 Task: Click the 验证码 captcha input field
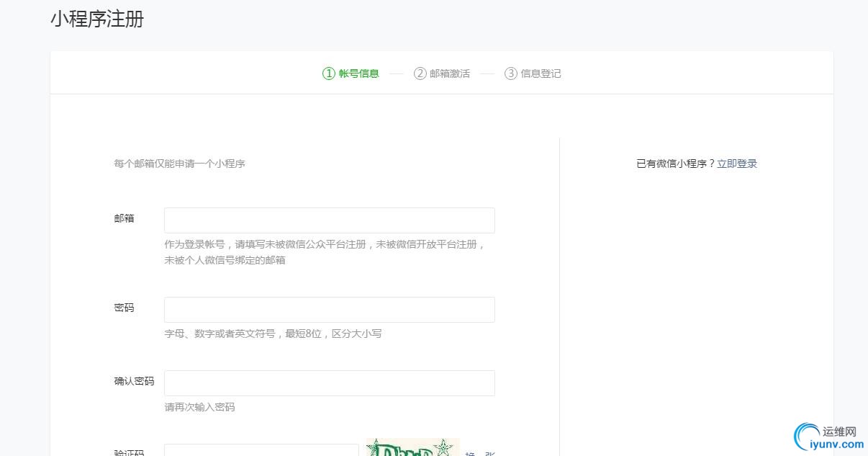261,450
